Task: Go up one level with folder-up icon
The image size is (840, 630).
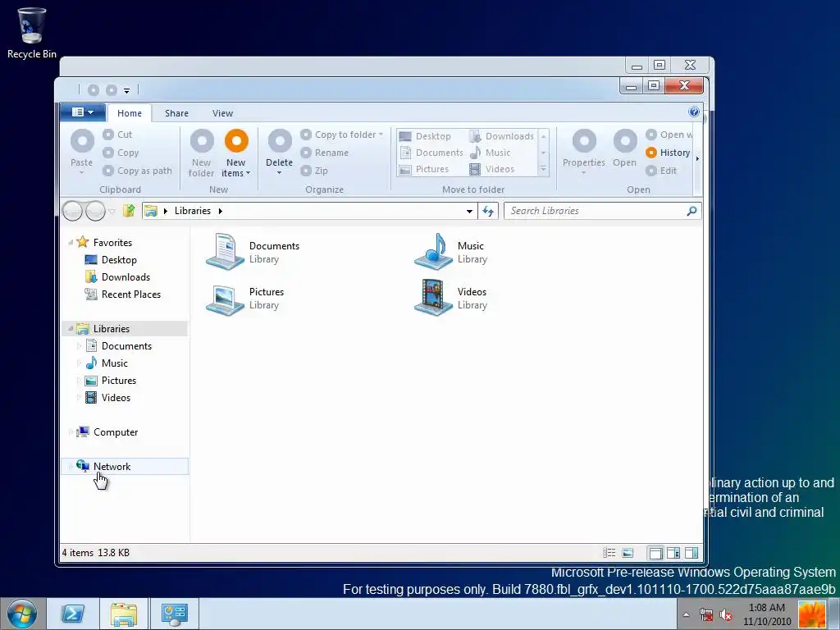Action: point(129,211)
